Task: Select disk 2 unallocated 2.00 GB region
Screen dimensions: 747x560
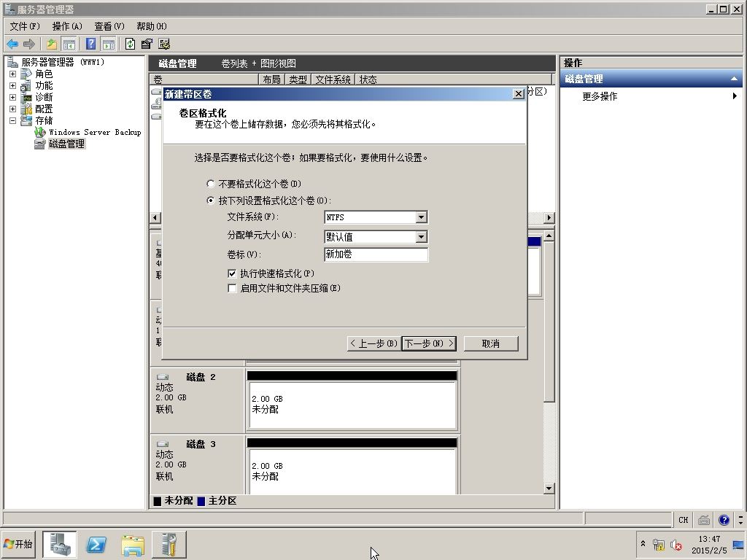Action: [352, 405]
